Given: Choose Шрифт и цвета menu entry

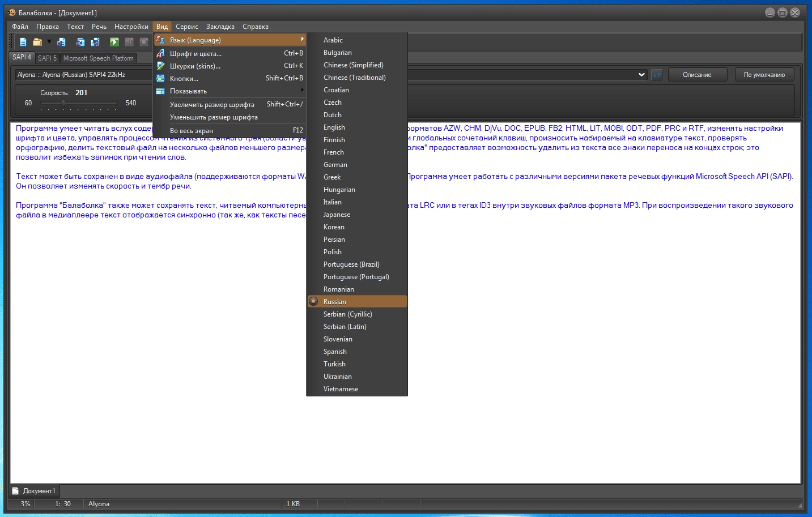Looking at the screenshot, I should click(229, 53).
